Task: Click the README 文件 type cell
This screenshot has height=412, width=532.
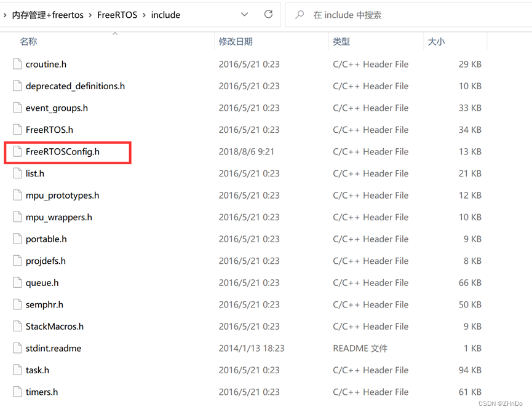Action: [360, 348]
